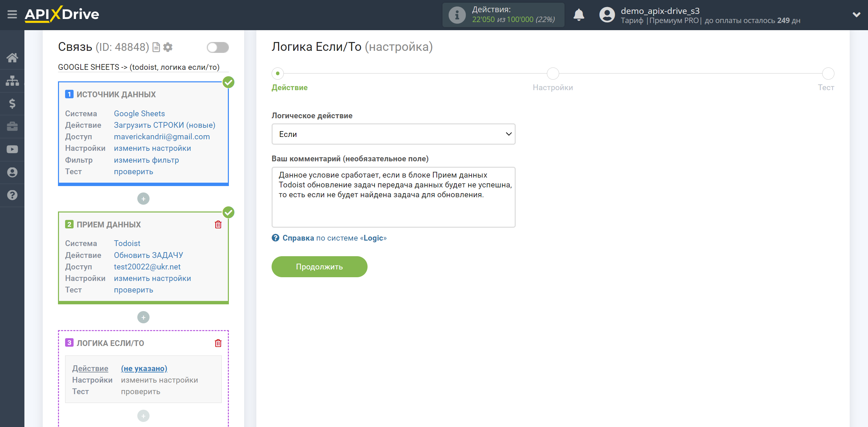Screen dimensions: 868x427
Task: Select the Действие step
Action: click(x=278, y=74)
